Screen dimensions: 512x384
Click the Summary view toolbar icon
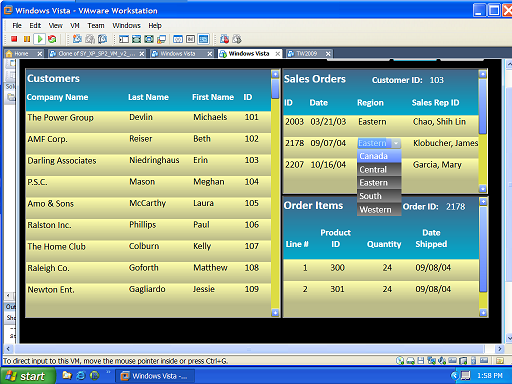(178, 39)
